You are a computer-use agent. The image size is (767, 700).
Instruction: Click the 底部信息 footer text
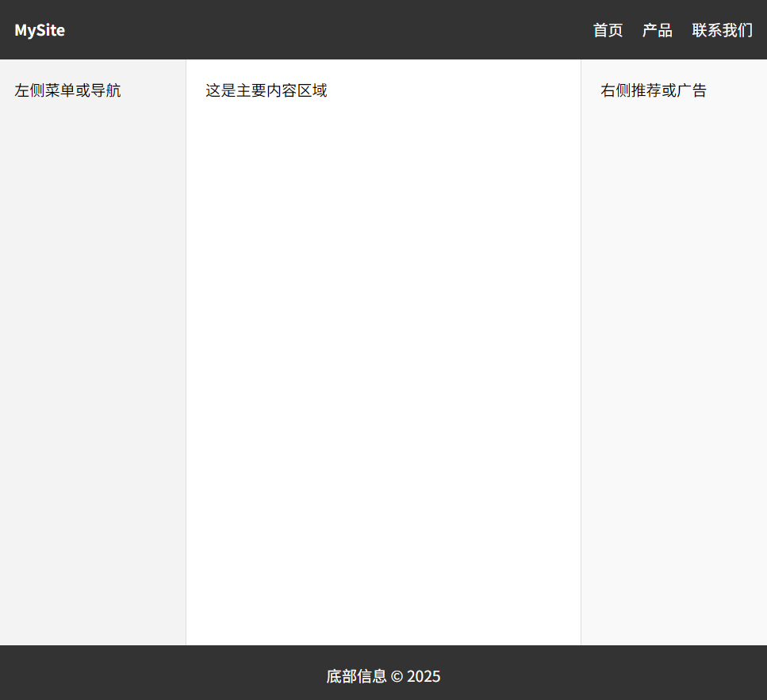356,676
